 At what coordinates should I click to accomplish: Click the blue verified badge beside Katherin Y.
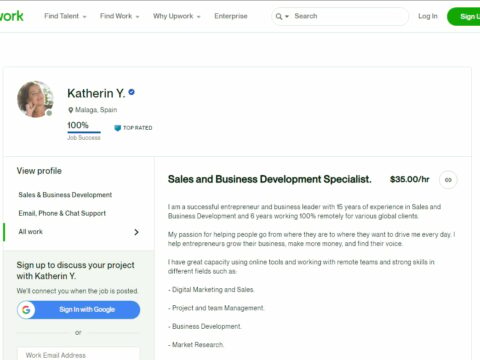point(131,92)
